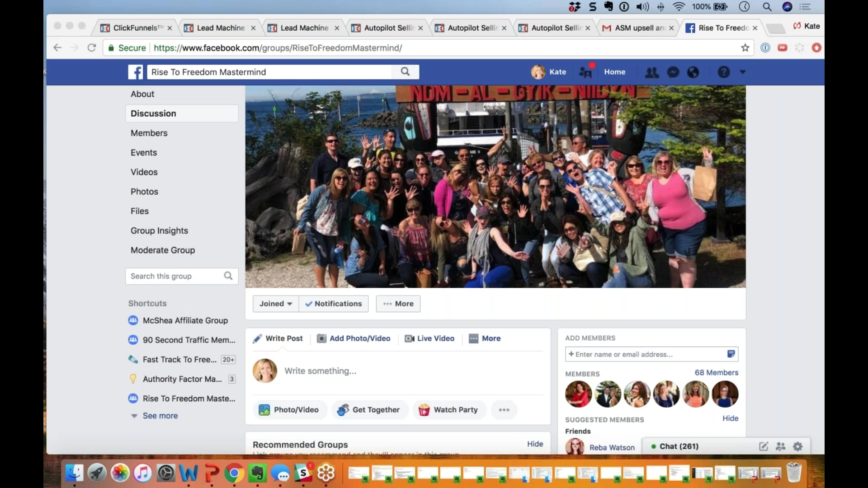868x488 pixels.
Task: Bookmark the page with the star icon
Action: 745,48
